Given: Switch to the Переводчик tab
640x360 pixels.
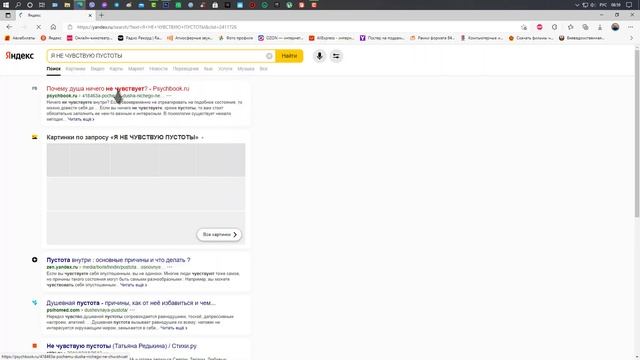Looking at the screenshot, I should 186,69.
